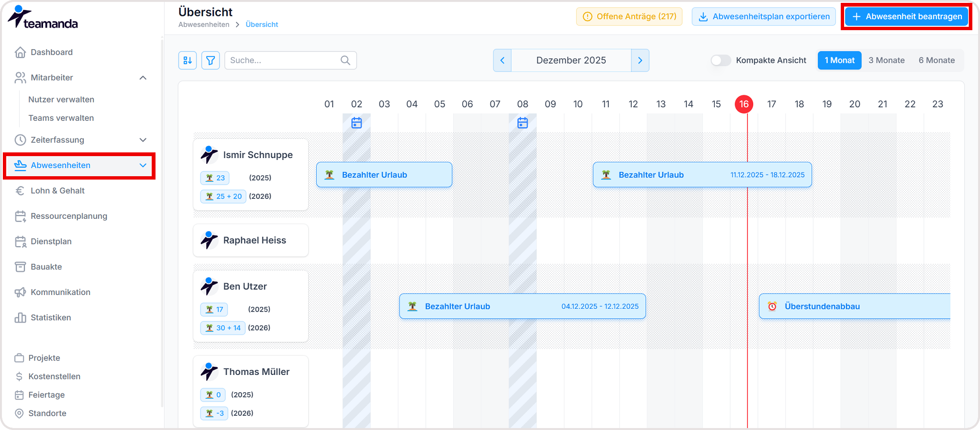
Task: Click the Zeiterfassung clock icon
Action: point(20,140)
